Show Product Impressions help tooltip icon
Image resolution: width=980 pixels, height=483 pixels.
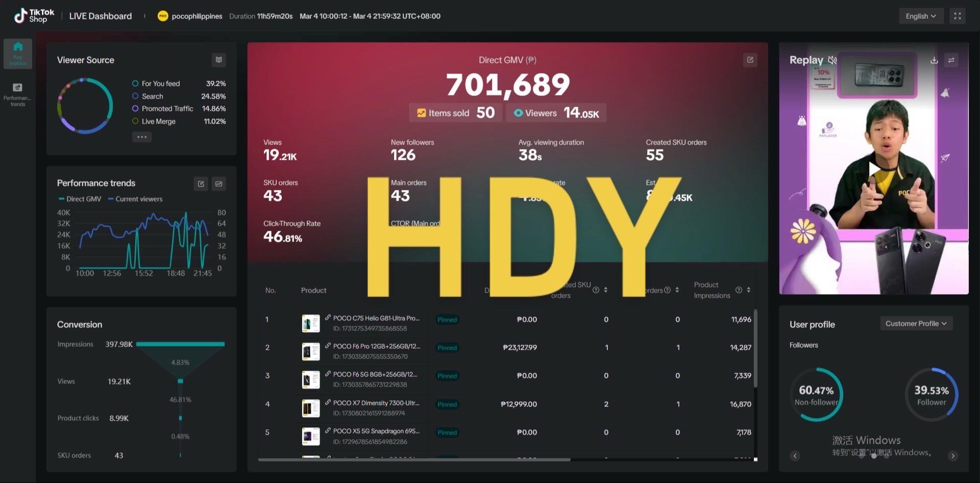(x=739, y=290)
